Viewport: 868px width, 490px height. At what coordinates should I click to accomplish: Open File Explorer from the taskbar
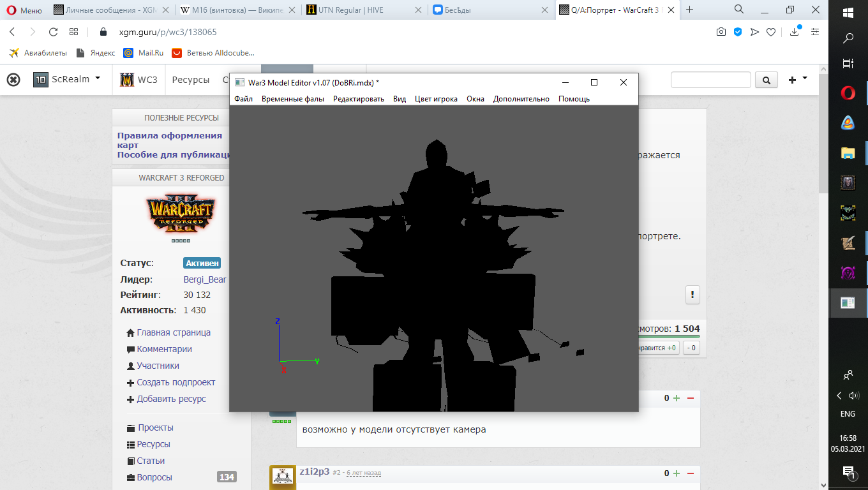[848, 152]
